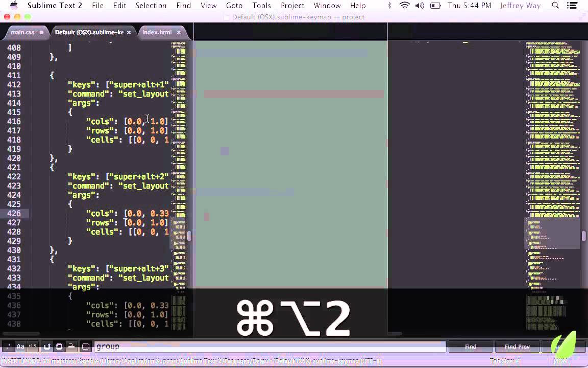Open the Tools menu
This screenshot has width=588, height=368.
261,5
